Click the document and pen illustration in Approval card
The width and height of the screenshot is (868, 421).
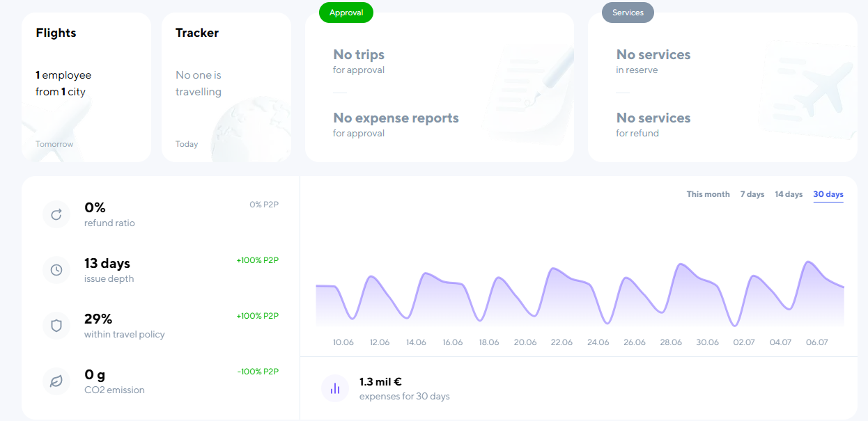pos(529,90)
